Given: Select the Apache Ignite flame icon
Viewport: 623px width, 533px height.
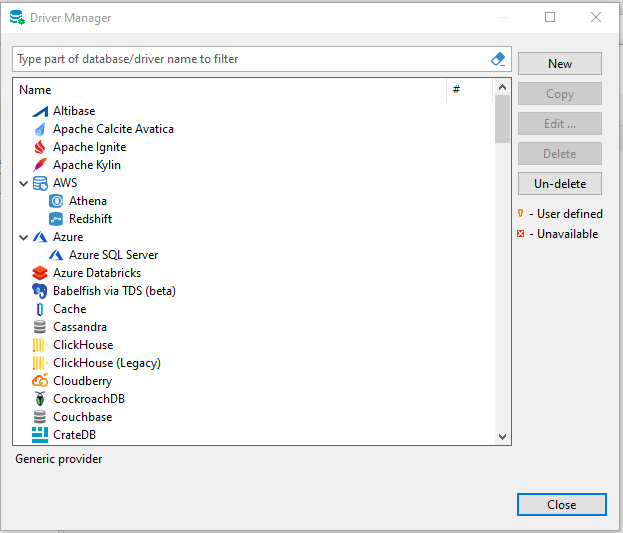Looking at the screenshot, I should click(40, 147).
